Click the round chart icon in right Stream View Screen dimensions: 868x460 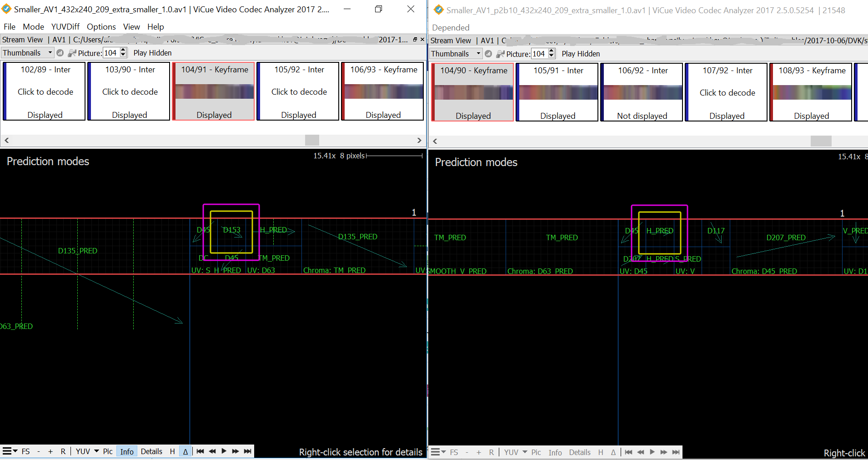click(x=488, y=54)
